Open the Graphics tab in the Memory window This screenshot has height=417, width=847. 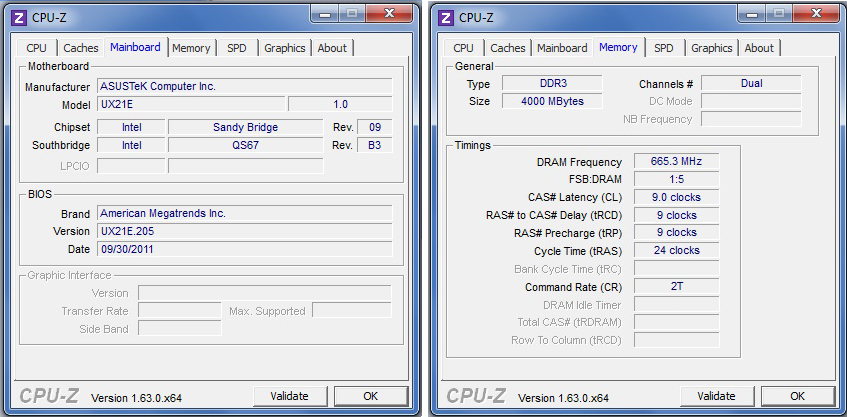[x=711, y=48]
